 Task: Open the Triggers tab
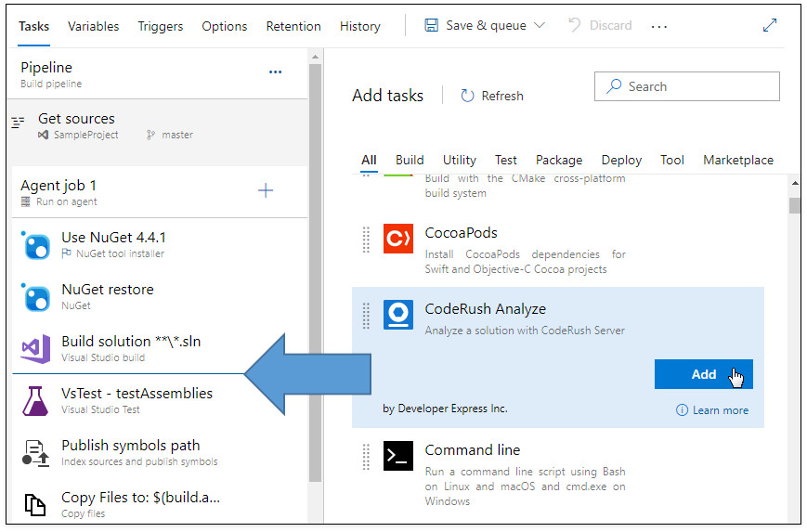160,26
